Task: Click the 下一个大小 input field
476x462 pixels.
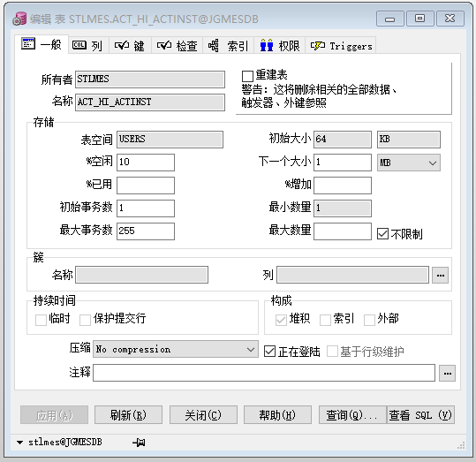Action: click(343, 163)
